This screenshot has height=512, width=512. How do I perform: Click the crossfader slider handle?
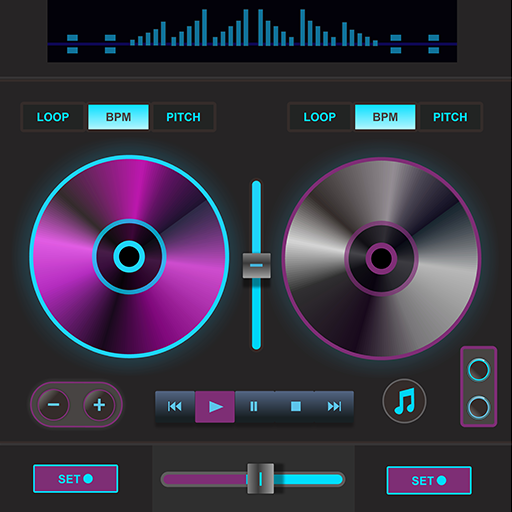[261, 479]
